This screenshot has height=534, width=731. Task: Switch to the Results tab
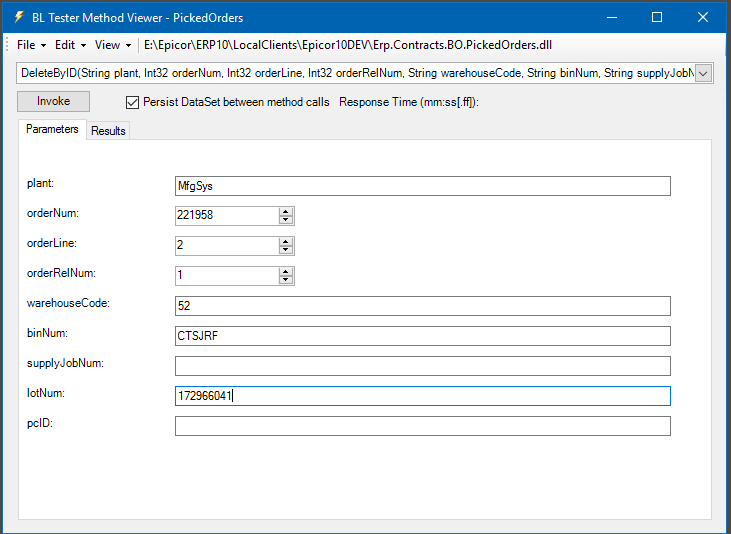click(x=108, y=131)
